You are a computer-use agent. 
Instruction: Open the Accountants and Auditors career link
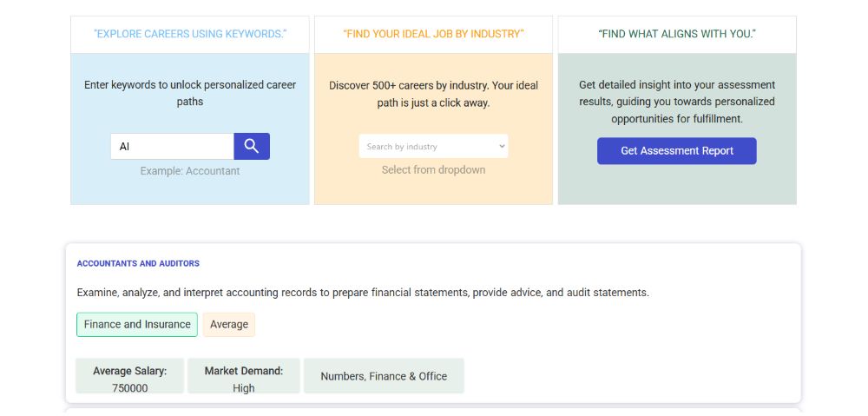click(x=138, y=263)
